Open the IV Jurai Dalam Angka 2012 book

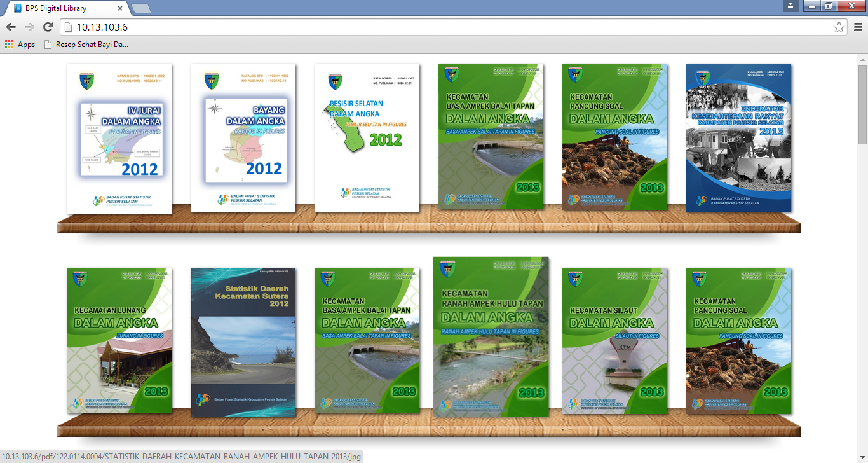pyautogui.click(x=119, y=139)
